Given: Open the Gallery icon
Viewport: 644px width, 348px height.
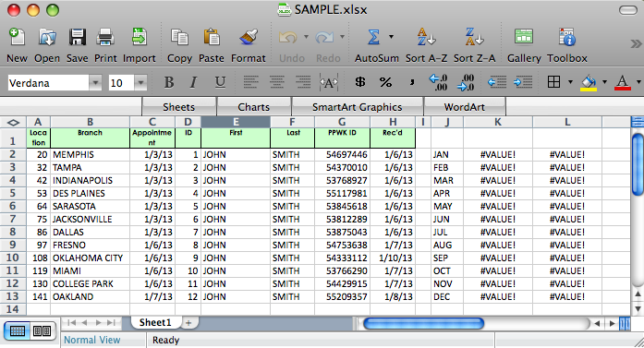Looking at the screenshot, I should tap(524, 37).
